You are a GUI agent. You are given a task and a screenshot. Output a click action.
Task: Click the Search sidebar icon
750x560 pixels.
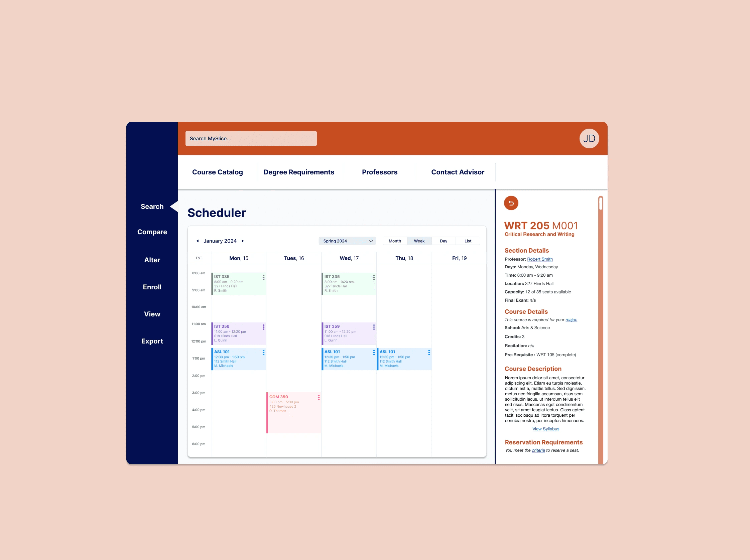point(152,206)
